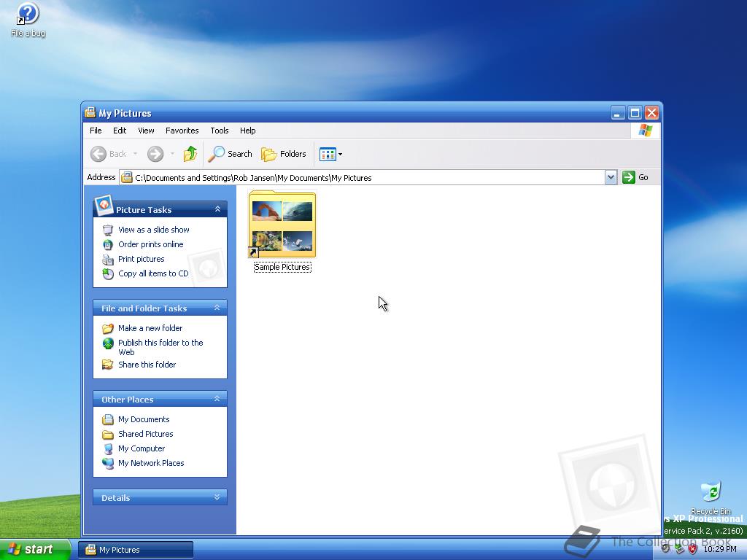Open the Help menu

pyautogui.click(x=248, y=131)
